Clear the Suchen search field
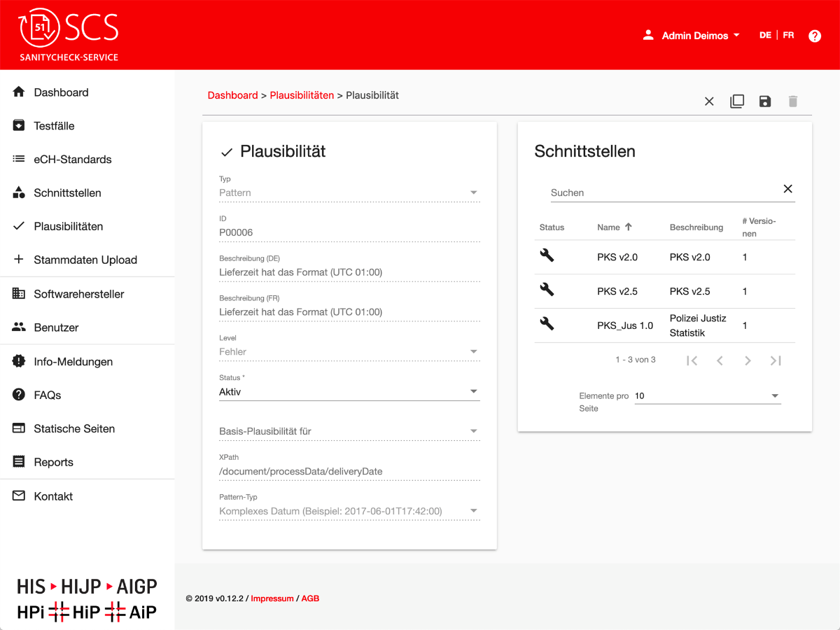This screenshot has width=840, height=630. (787, 189)
